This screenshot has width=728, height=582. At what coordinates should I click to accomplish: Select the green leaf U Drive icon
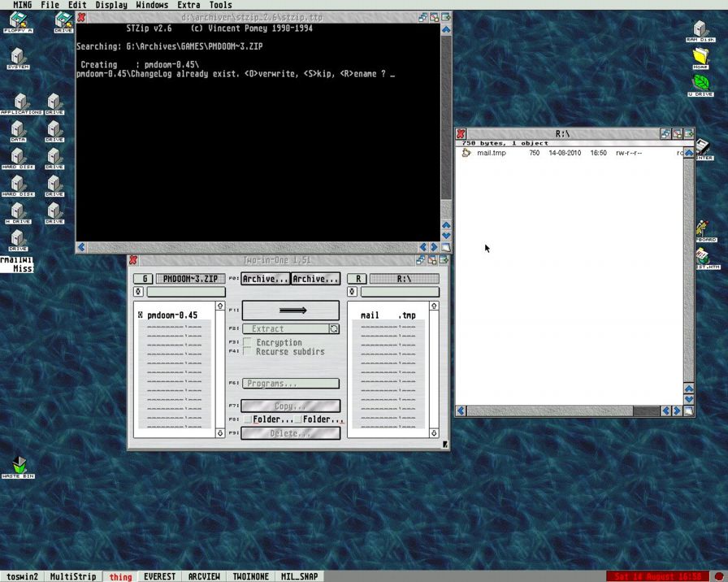(700, 84)
